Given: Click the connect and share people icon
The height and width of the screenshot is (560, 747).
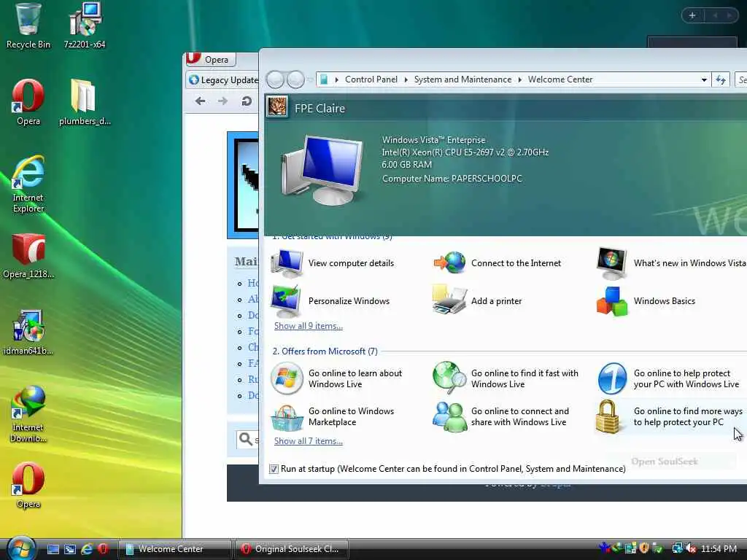Looking at the screenshot, I should pyautogui.click(x=449, y=416).
